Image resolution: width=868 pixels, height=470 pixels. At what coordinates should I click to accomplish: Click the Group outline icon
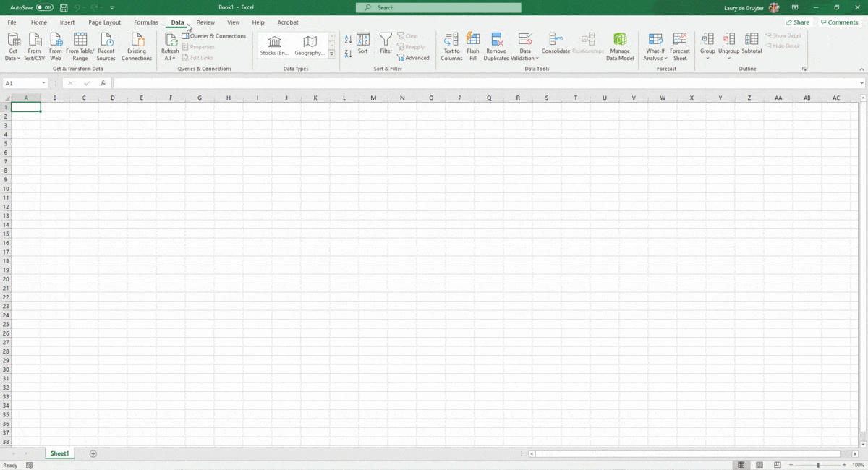(x=707, y=40)
